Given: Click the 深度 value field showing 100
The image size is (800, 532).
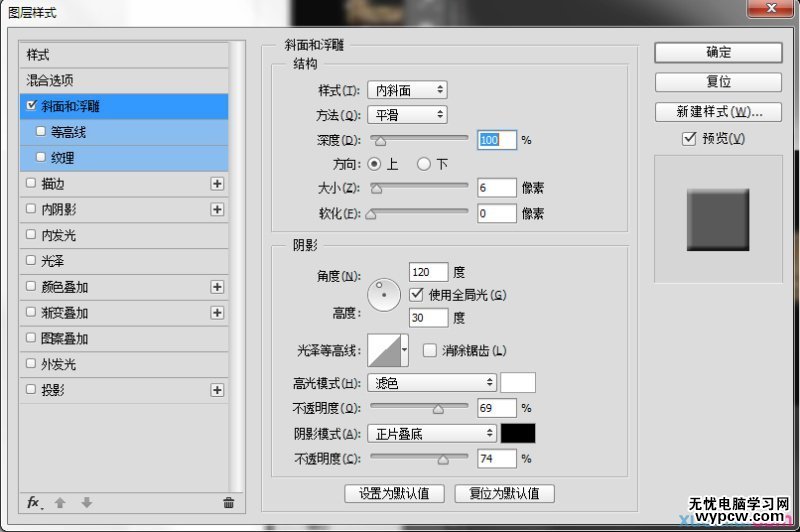Looking at the screenshot, I should (497, 140).
